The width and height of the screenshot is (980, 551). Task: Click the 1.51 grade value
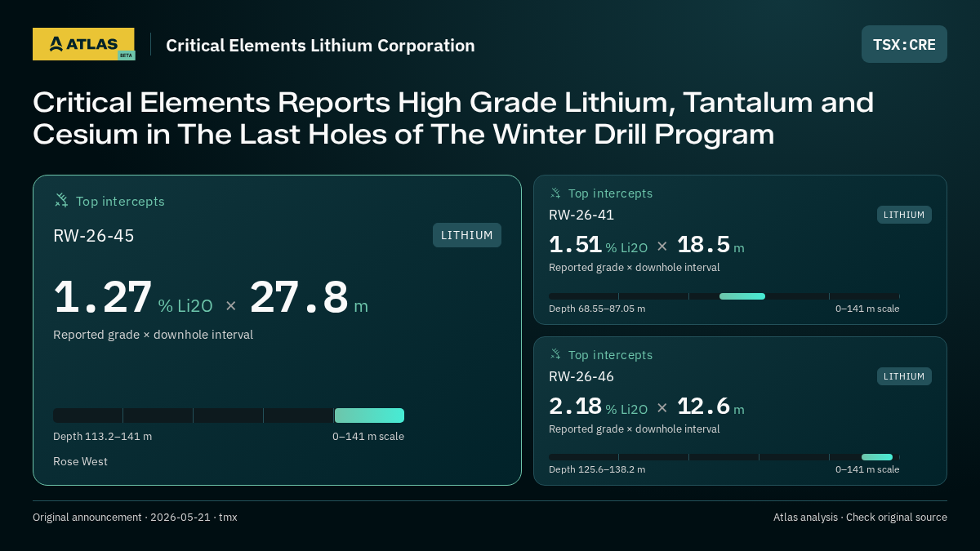[575, 245]
